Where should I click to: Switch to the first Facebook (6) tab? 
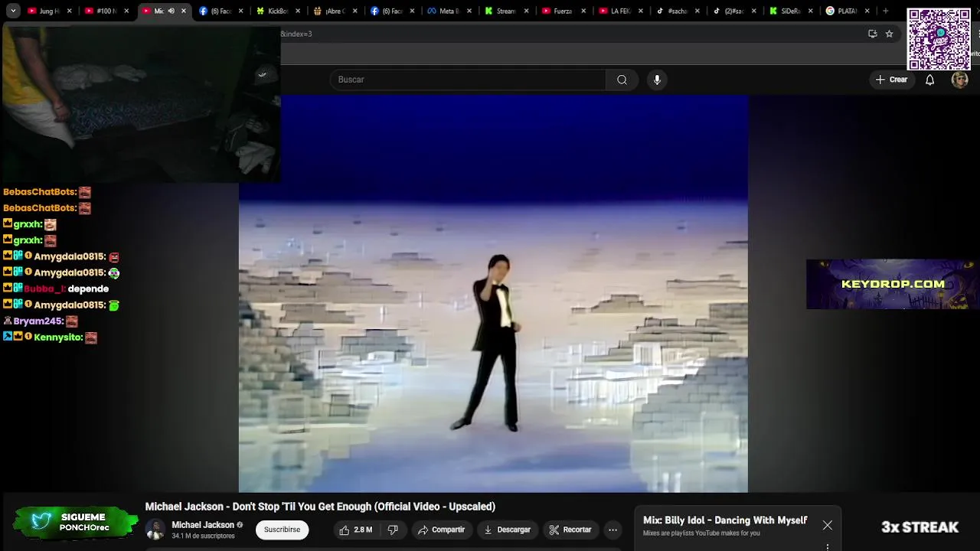pos(220,11)
